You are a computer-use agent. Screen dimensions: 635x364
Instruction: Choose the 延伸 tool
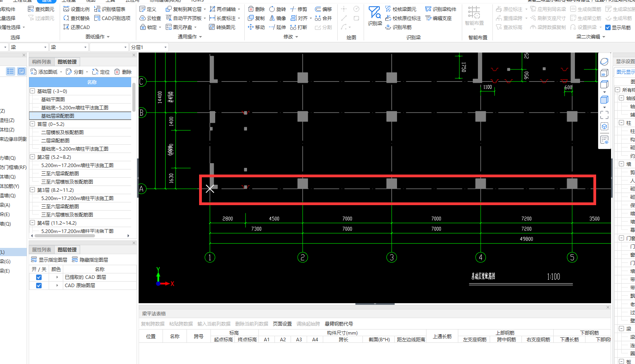[277, 27]
